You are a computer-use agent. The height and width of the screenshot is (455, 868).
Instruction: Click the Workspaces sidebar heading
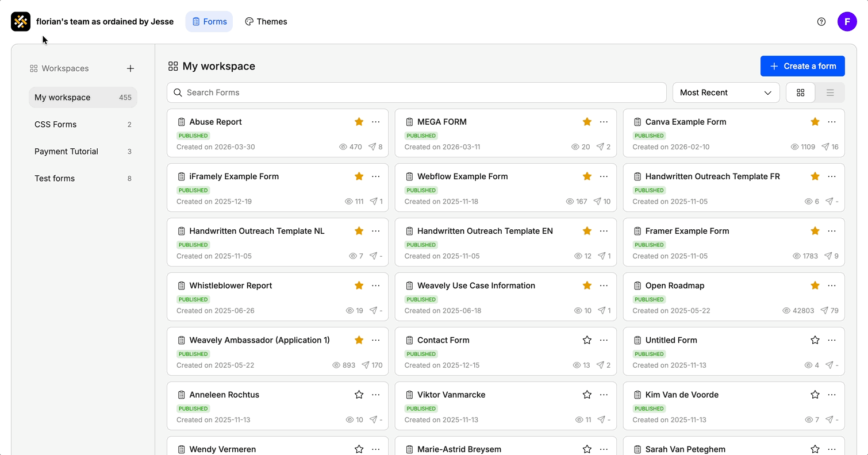65,68
